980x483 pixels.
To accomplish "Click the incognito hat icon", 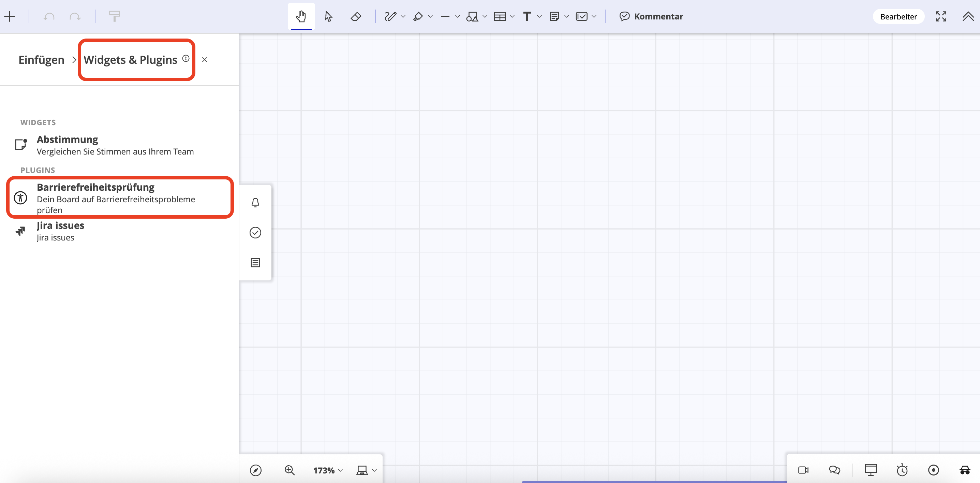I will click(x=964, y=470).
